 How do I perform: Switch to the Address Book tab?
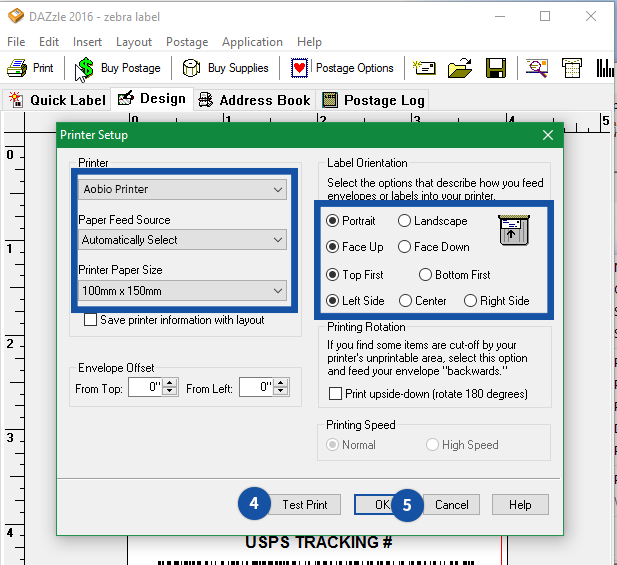coord(255,100)
